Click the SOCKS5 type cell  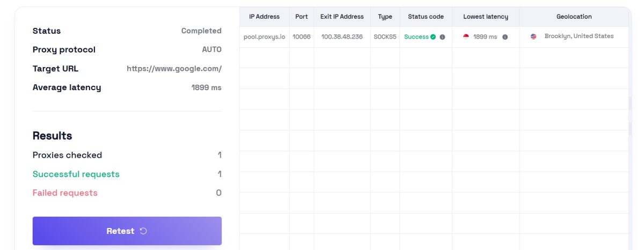tap(385, 37)
